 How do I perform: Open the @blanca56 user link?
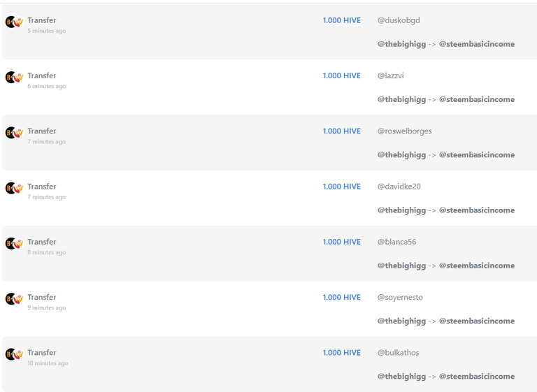click(x=397, y=242)
